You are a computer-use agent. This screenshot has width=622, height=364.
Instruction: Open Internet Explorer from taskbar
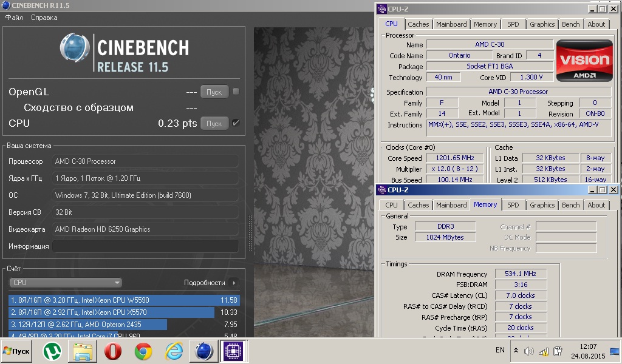(174, 351)
